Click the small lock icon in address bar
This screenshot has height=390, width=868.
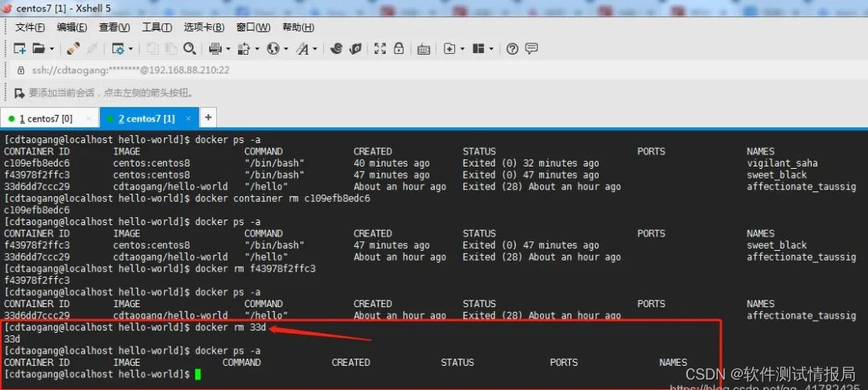21,70
